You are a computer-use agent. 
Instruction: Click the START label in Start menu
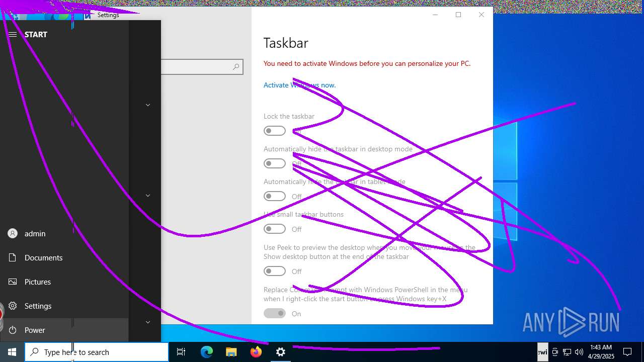pos(36,34)
